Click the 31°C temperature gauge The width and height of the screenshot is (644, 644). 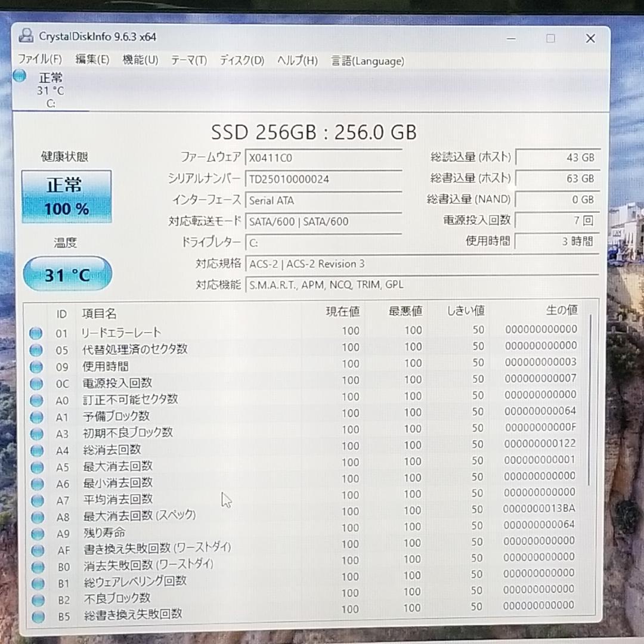click(x=67, y=274)
